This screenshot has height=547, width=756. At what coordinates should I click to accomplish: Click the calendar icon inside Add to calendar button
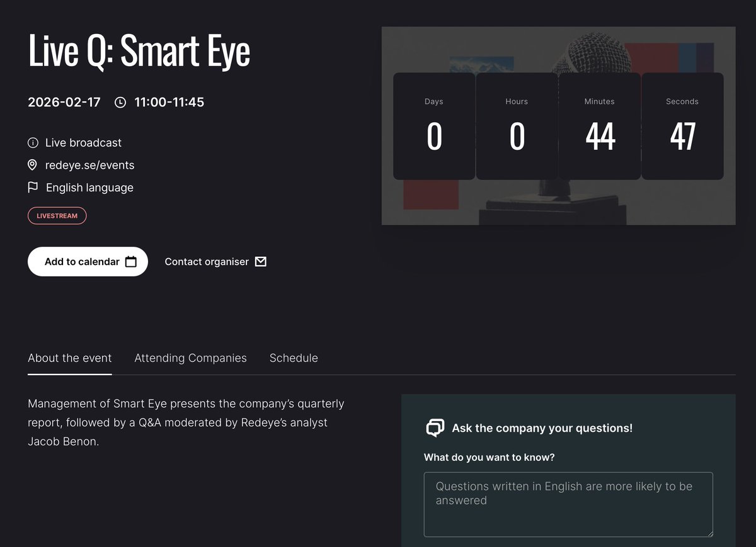130,261
